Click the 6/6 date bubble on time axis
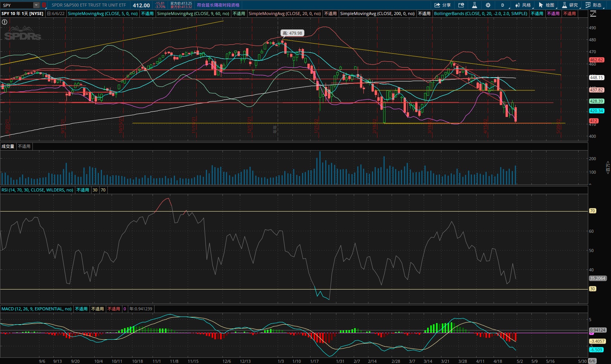611x364 pixels. [592, 361]
